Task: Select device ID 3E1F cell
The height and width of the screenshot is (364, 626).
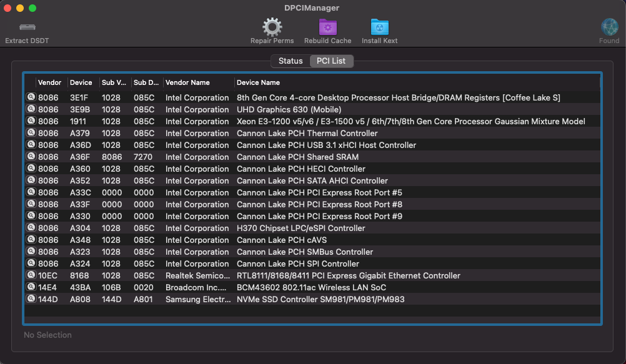Action: [x=79, y=98]
